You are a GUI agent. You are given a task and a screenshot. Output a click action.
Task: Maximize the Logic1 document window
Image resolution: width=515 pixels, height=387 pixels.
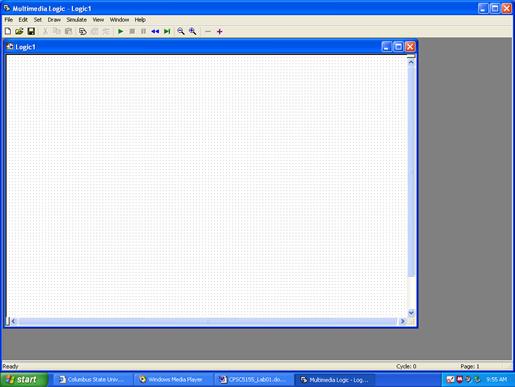pyautogui.click(x=398, y=47)
